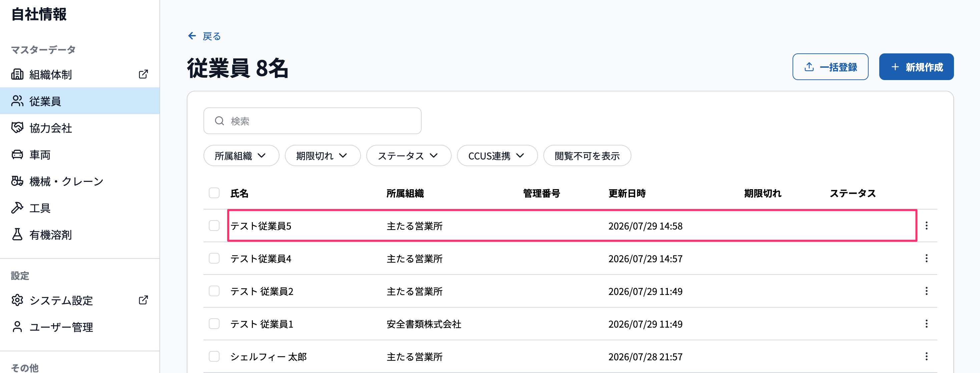
Task: Click the back arrow icon next to 戻る
Action: (192, 36)
